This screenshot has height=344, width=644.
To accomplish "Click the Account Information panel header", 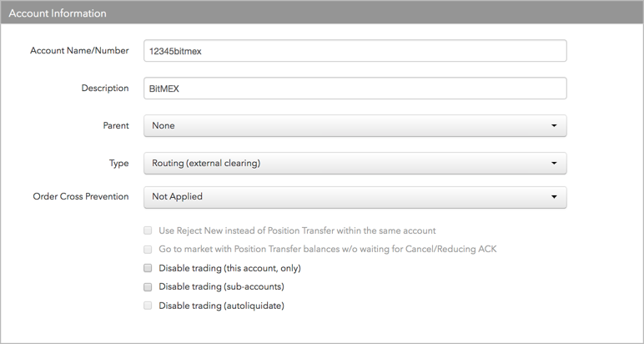I will (x=322, y=13).
